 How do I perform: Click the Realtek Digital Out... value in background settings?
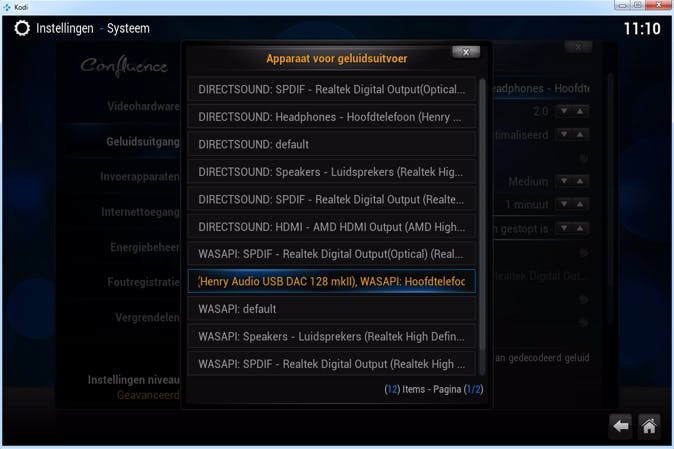tap(542, 276)
